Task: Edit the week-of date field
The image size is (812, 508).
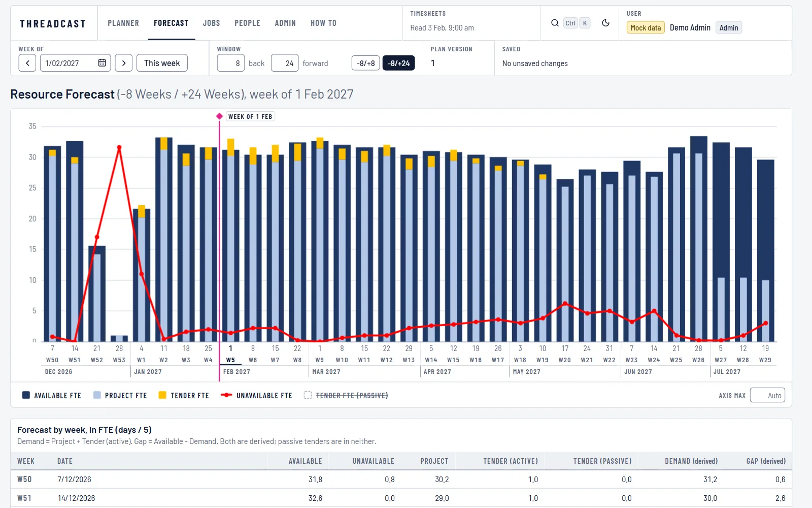Action: (x=76, y=63)
